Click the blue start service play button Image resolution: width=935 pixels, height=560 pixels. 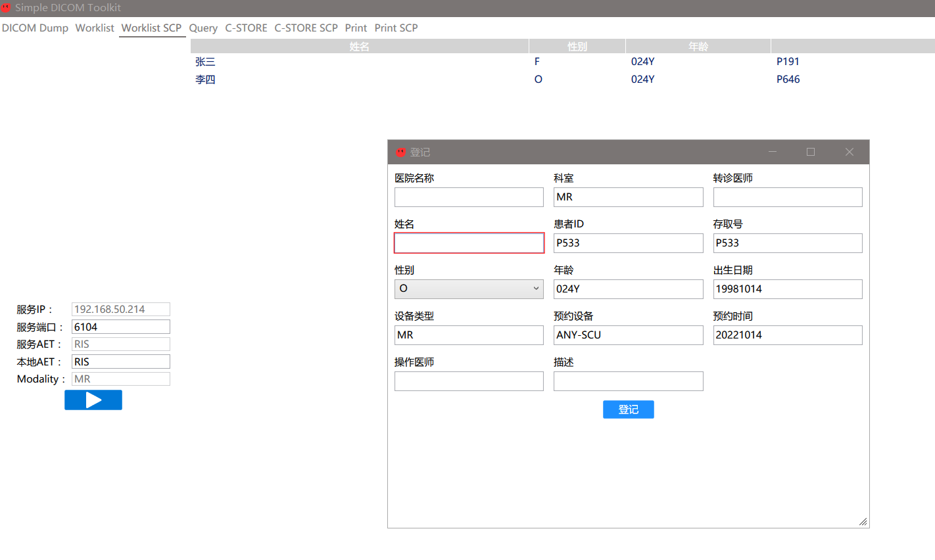(x=93, y=400)
